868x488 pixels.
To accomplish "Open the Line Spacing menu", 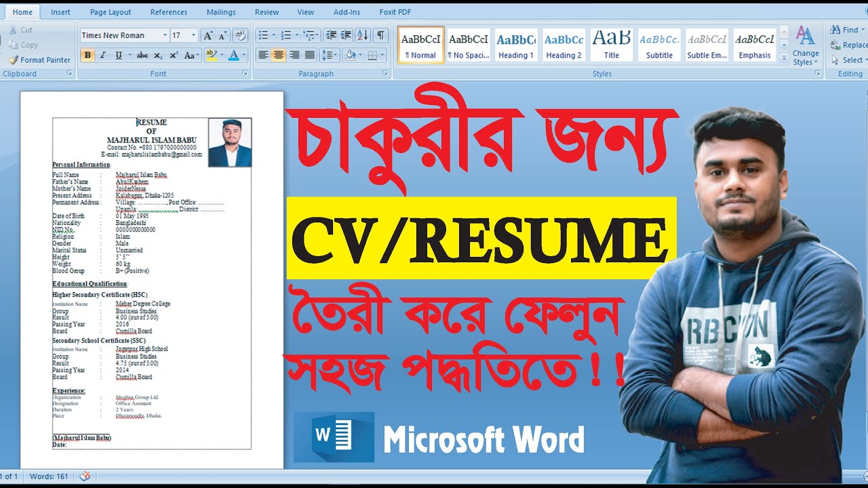I will tap(330, 55).
